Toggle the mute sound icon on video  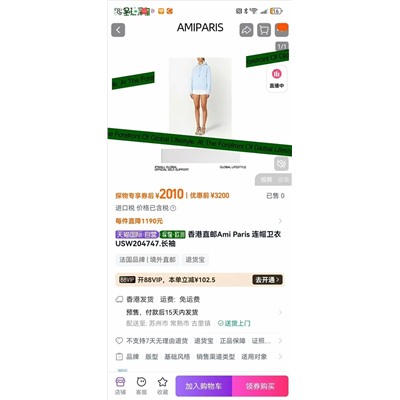[x=281, y=164]
